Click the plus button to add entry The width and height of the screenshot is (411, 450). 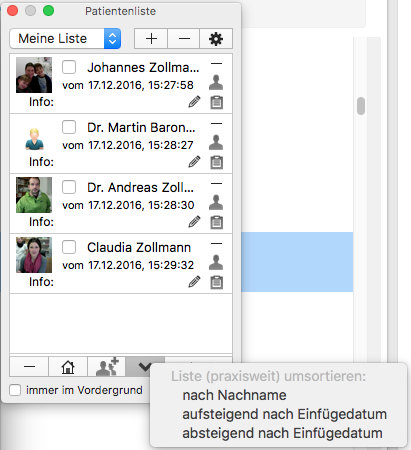click(x=151, y=39)
